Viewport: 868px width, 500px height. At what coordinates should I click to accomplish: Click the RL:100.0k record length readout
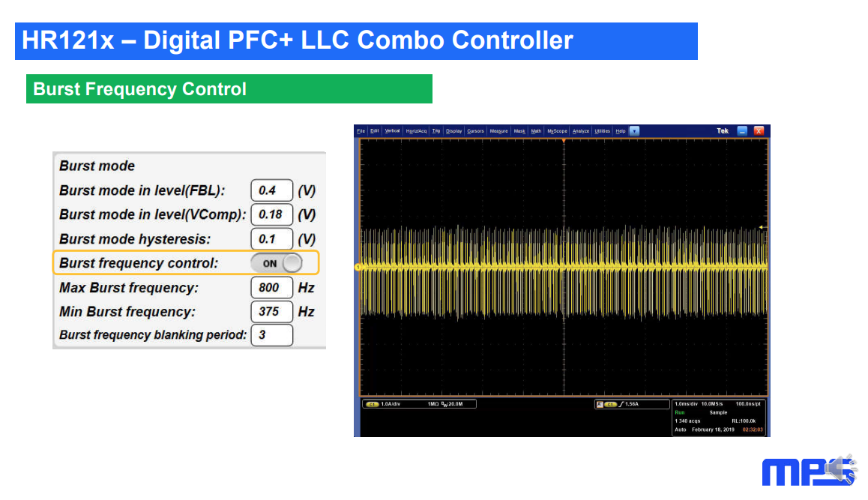pyautogui.click(x=744, y=421)
